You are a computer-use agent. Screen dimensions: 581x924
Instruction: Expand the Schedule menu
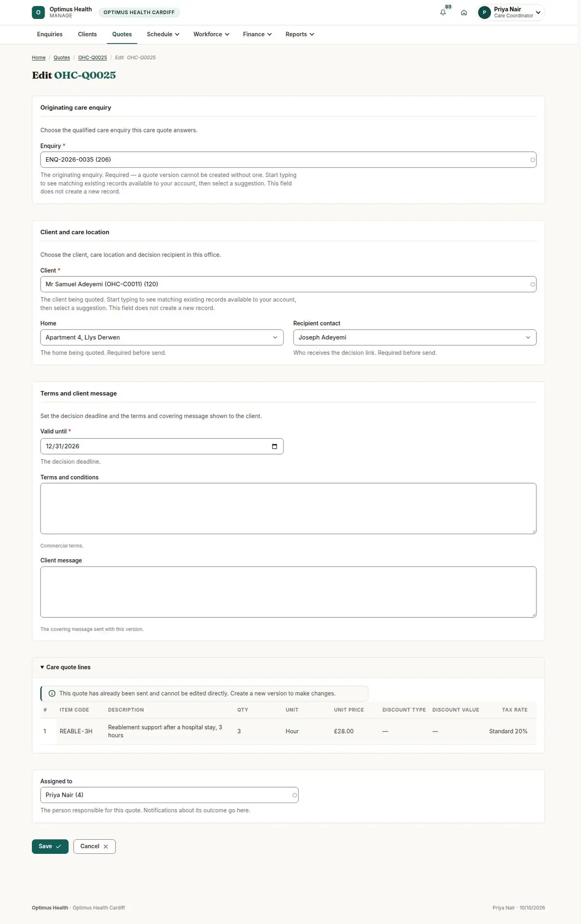coord(163,34)
